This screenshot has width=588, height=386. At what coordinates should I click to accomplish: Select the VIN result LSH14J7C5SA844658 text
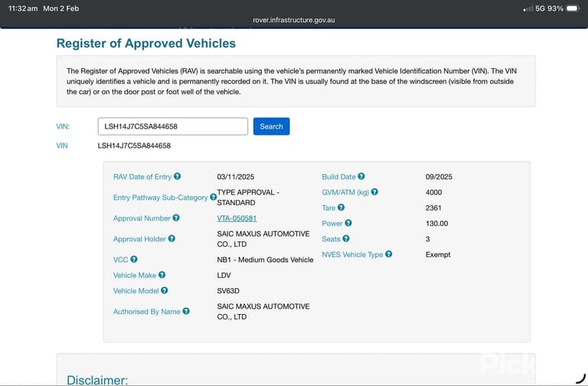coord(134,146)
